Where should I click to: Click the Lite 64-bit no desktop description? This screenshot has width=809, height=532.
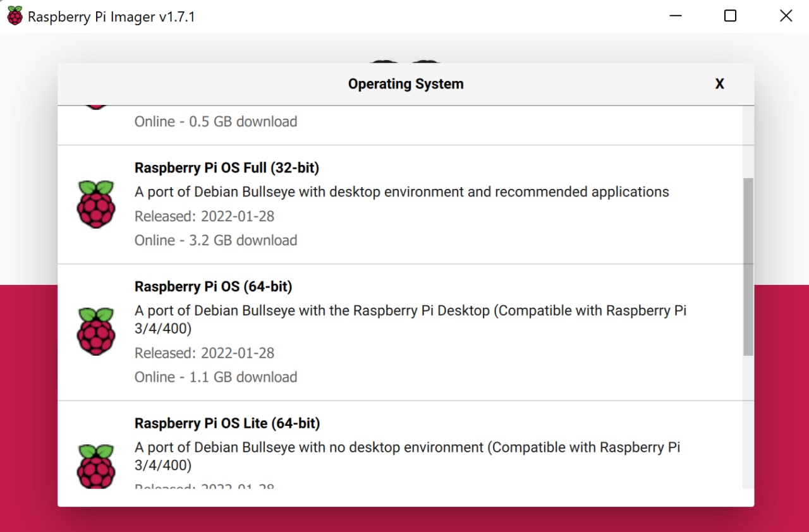[408, 456]
